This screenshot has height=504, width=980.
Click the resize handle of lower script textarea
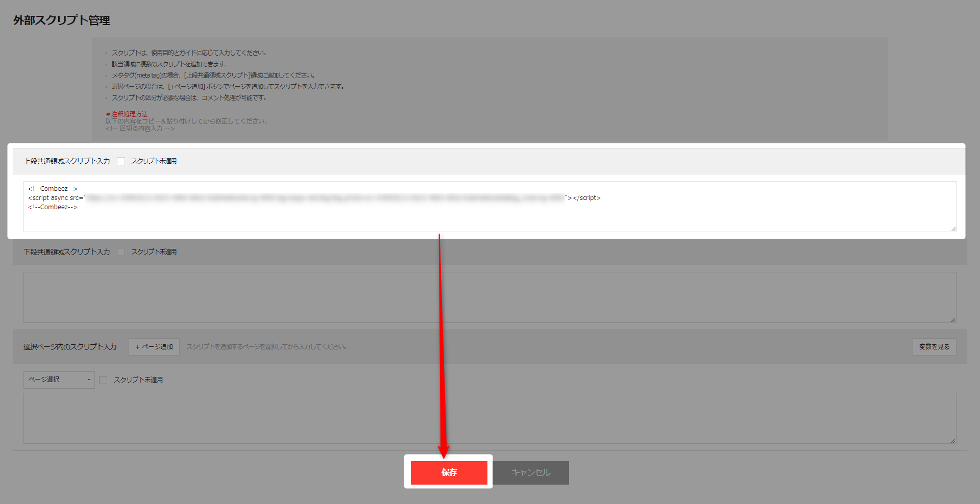[953, 320]
